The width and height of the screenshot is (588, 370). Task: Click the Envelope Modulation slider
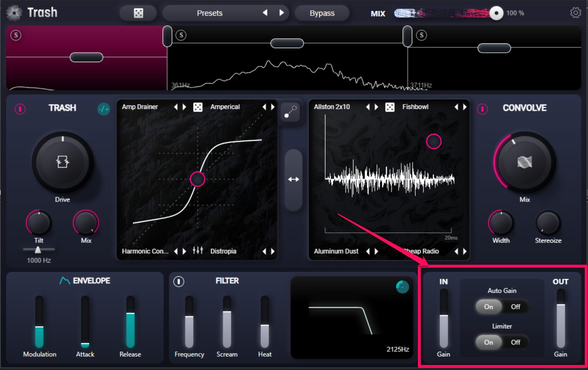tap(39, 322)
